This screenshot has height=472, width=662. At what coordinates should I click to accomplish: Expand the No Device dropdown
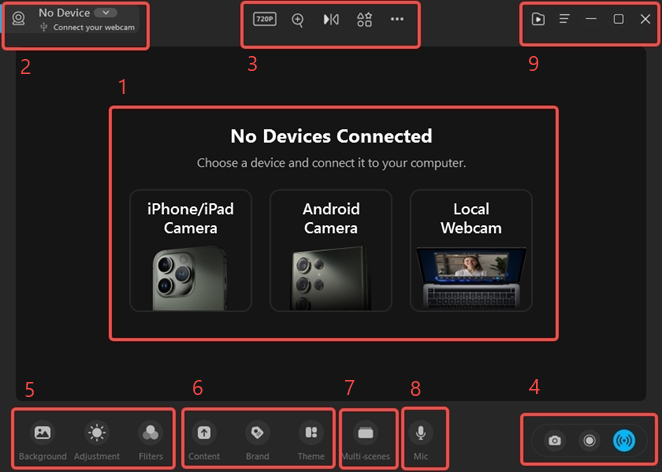coord(106,13)
